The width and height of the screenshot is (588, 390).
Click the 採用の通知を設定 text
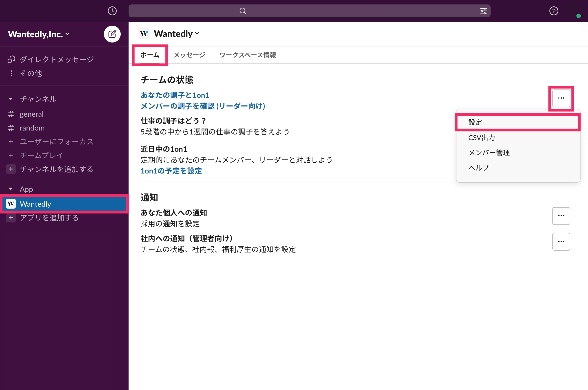coord(170,224)
